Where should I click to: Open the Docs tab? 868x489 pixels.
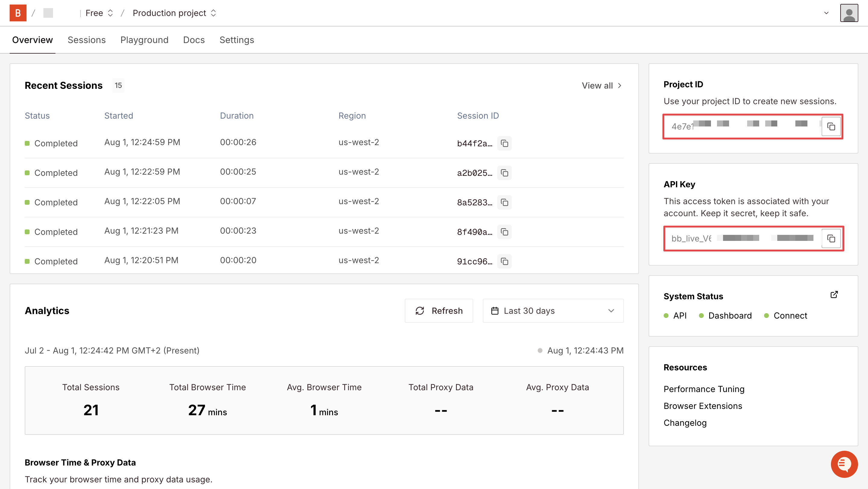pos(194,40)
